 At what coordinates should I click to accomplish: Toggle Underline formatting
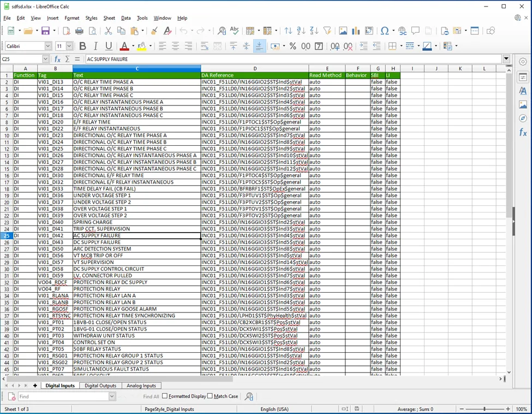tap(109, 46)
